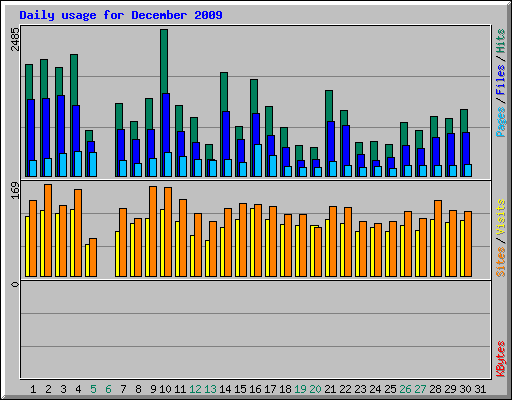
Task: Click the 'Pages' legend label
Action: [500, 122]
